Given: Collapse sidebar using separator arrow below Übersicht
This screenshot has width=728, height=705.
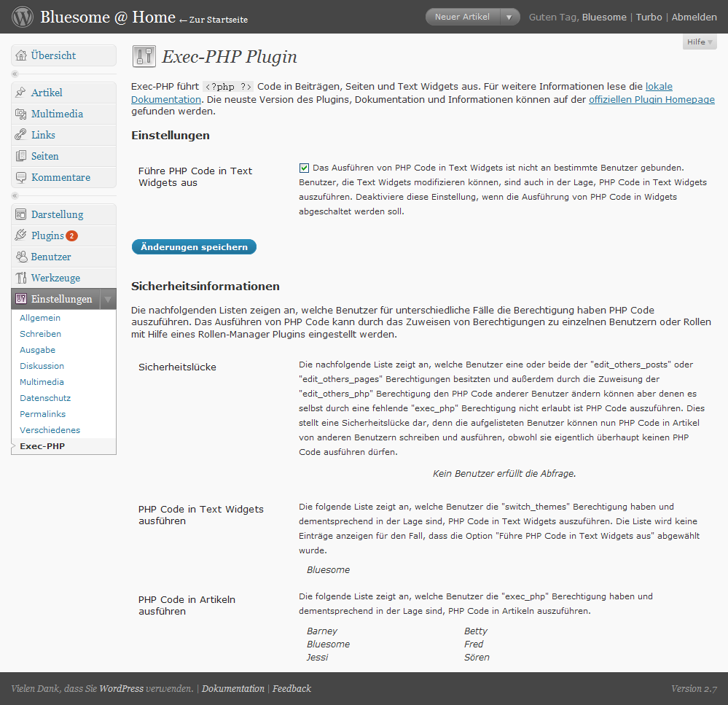Looking at the screenshot, I should pos(15,74).
